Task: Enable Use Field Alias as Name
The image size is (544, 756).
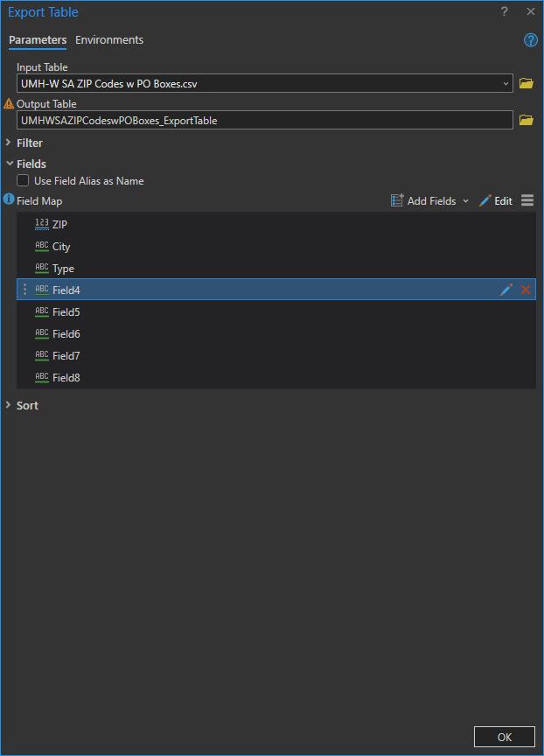Action: point(23,181)
